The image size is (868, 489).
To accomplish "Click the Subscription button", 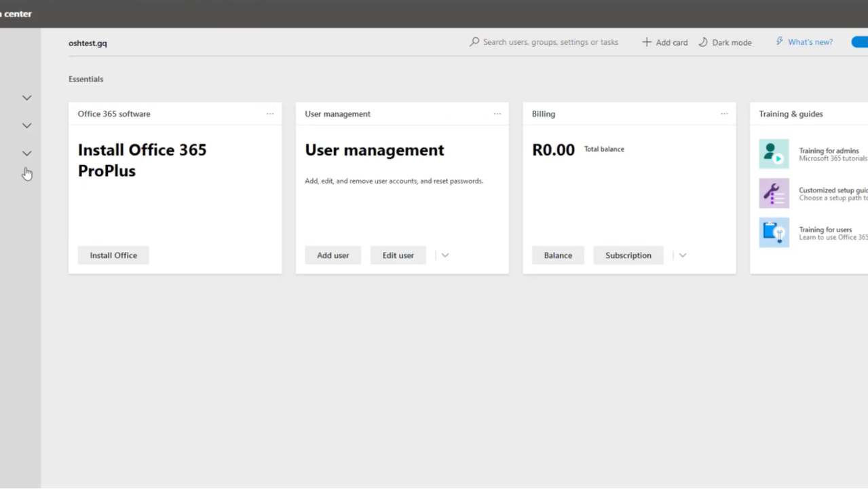I will [x=628, y=255].
